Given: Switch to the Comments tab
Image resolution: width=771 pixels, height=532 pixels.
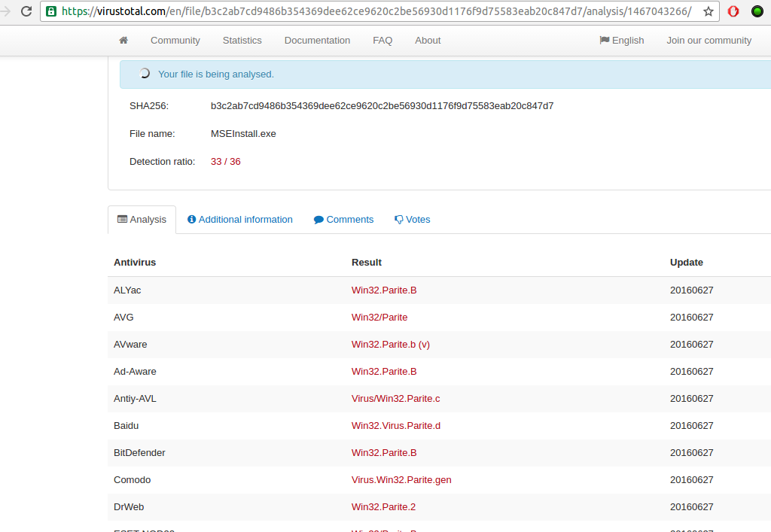Looking at the screenshot, I should pos(343,220).
